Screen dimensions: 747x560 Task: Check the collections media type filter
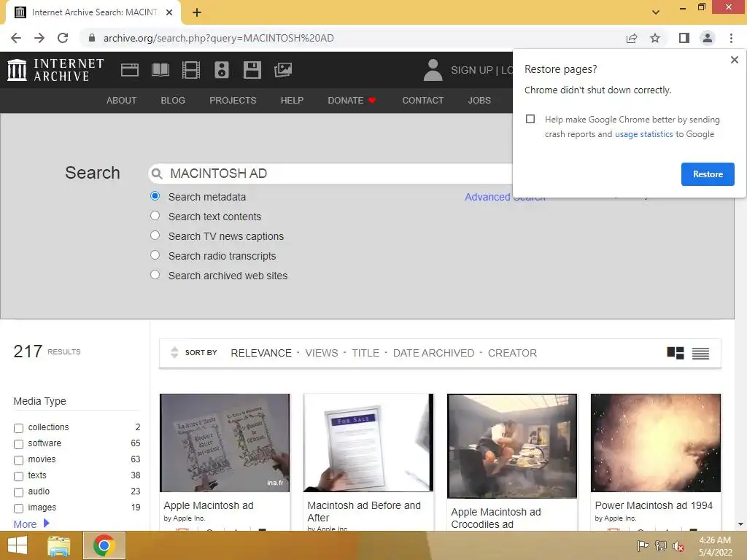(18, 428)
